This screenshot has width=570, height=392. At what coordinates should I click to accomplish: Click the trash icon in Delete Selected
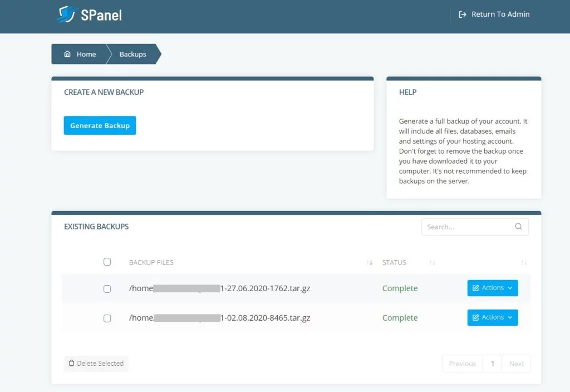(x=71, y=364)
